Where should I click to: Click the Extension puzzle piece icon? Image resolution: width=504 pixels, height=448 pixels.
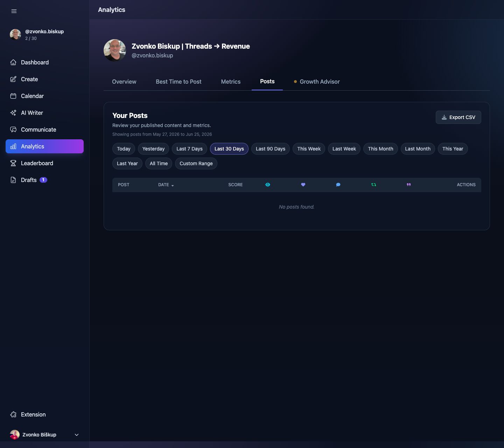coord(13,414)
